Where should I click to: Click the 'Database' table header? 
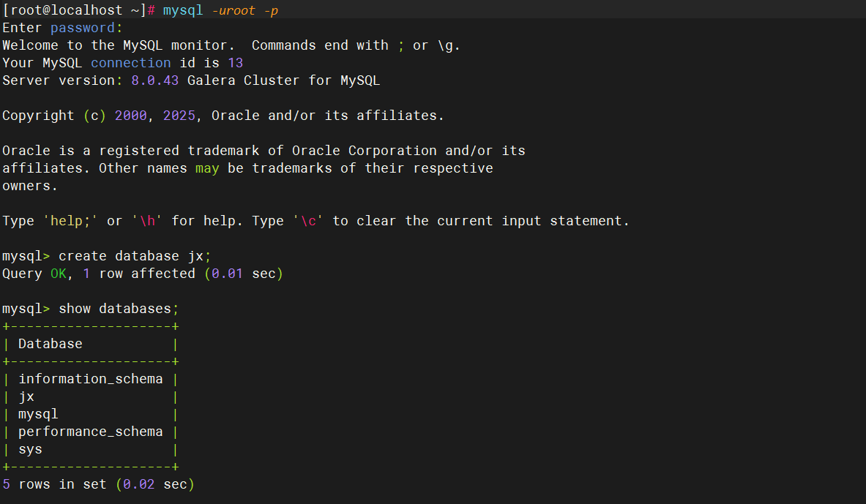pyautogui.click(x=51, y=344)
